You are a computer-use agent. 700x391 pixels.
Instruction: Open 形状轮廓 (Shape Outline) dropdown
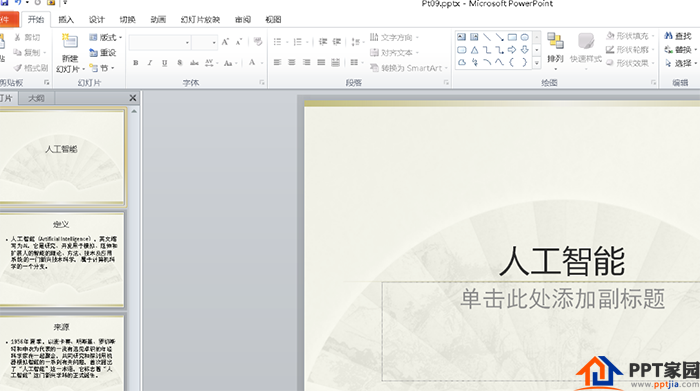[x=630, y=50]
